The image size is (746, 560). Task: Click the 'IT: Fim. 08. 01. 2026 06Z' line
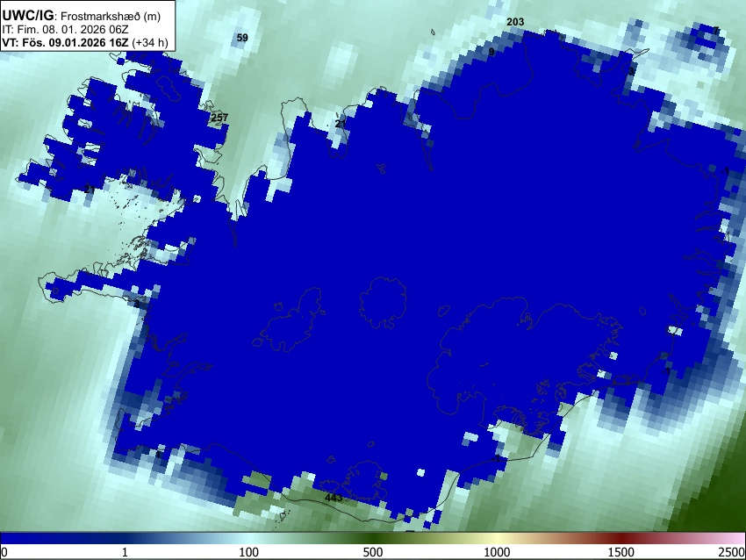[x=65, y=30]
